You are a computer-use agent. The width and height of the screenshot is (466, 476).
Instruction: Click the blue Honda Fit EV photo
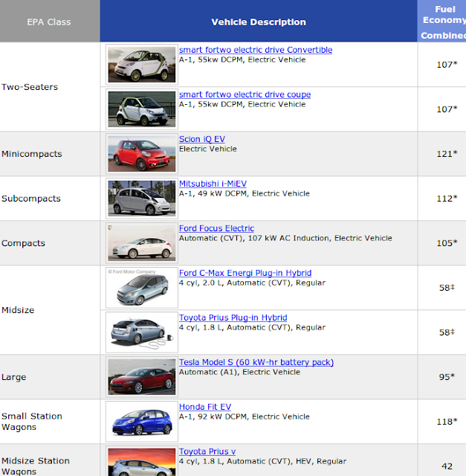pos(142,422)
